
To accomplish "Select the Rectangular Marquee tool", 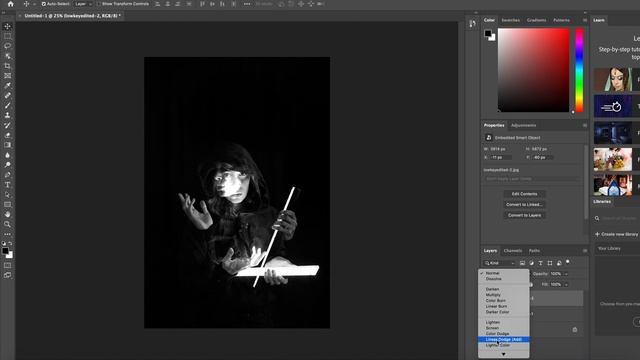I will pos(7,36).
